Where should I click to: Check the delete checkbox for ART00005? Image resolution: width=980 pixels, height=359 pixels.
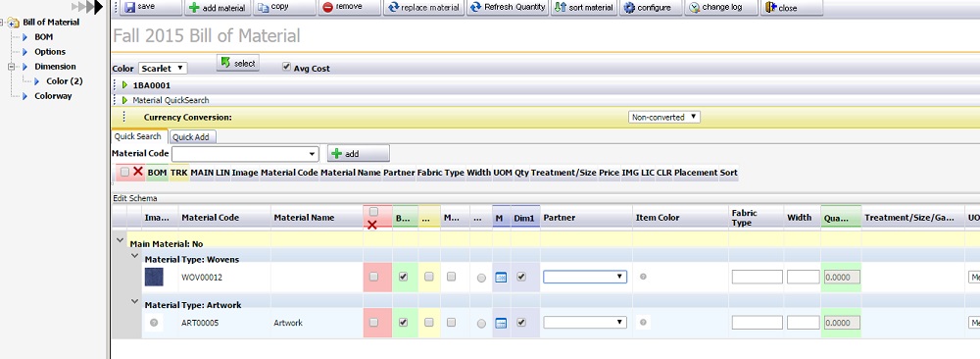(x=373, y=322)
